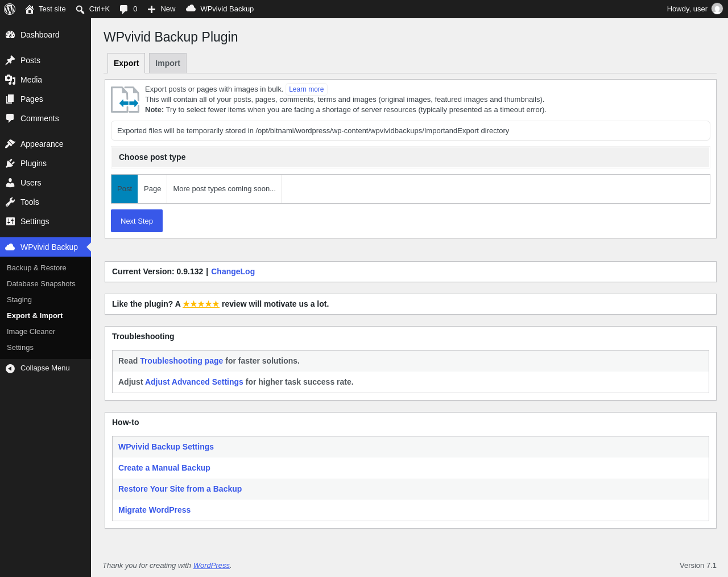Open the comments bubble in the admin bar
Image resolution: width=728 pixels, height=577 pixels.
click(x=124, y=9)
